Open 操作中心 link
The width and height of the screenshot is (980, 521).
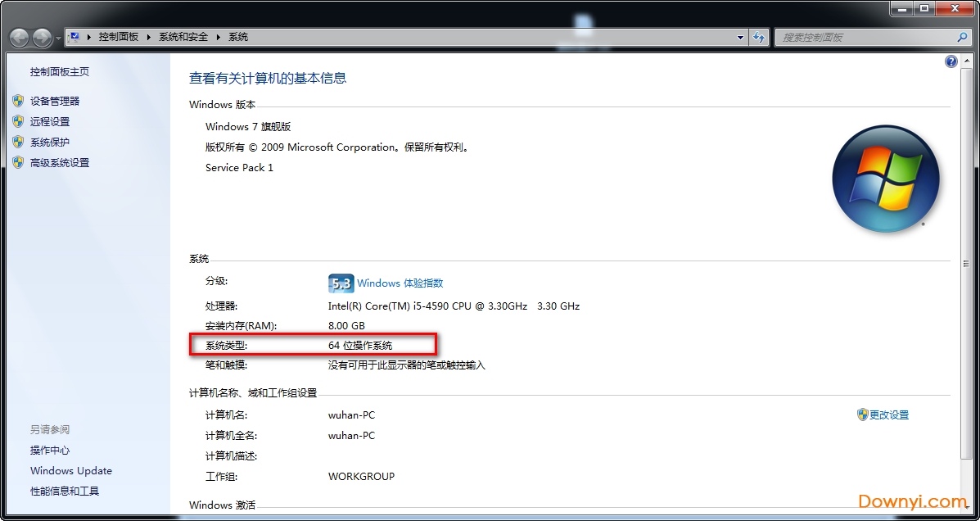(x=50, y=451)
